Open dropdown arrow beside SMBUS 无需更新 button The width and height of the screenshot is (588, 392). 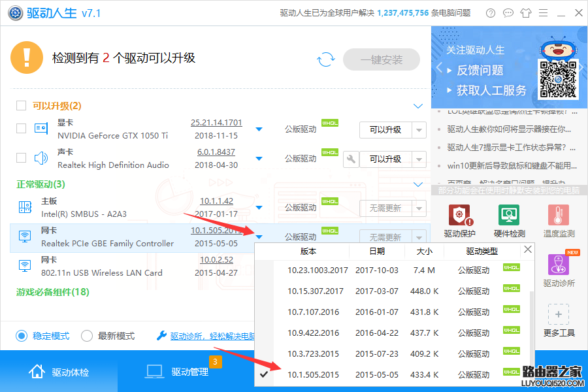(419, 208)
